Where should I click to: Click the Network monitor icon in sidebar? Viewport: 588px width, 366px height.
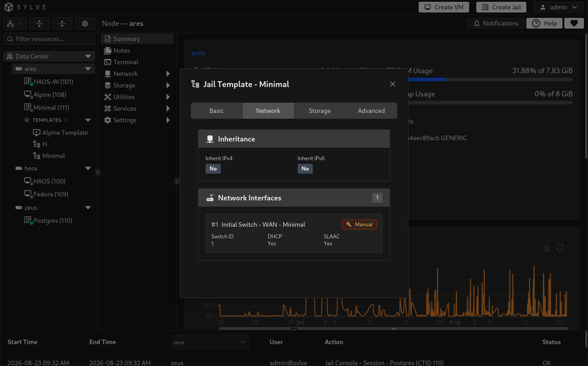(x=108, y=74)
